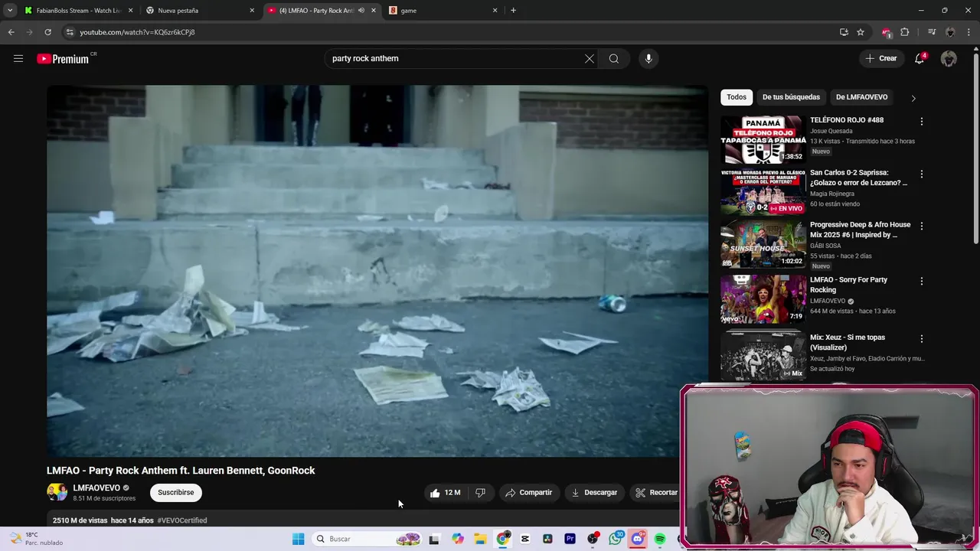The height and width of the screenshot is (551, 980).
Task: Click the video player to pause
Action: [377, 271]
